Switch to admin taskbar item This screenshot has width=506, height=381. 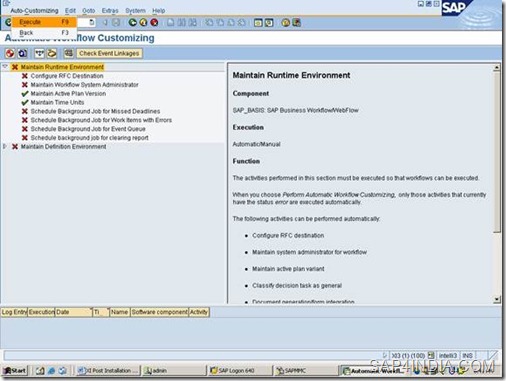point(175,371)
